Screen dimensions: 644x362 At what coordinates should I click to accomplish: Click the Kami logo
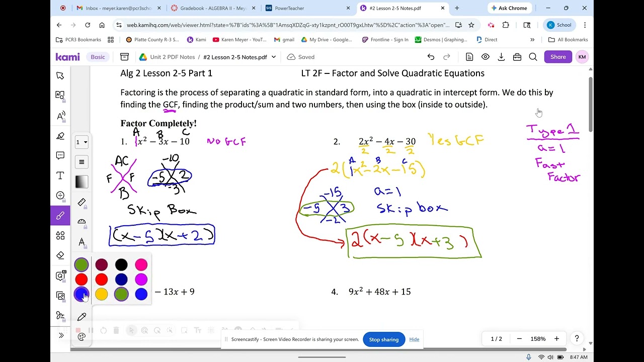click(67, 57)
